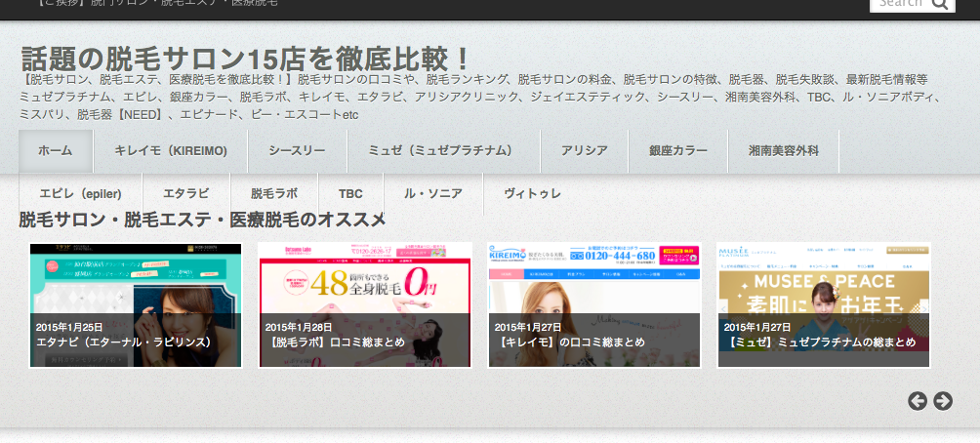Go to next slide with right arrow
This screenshot has width=980, height=443.
coord(943,401)
